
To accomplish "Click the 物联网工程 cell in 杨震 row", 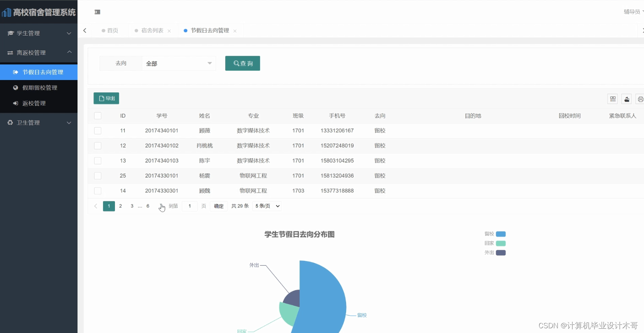I will click(253, 176).
